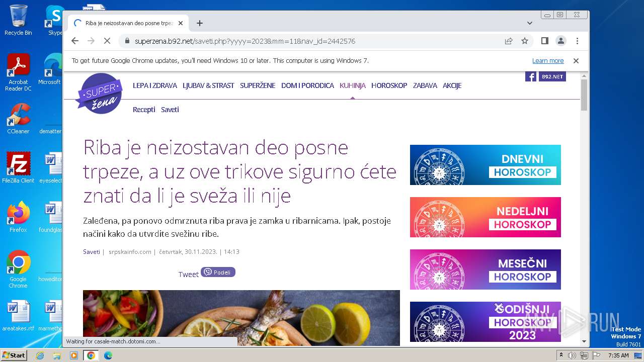Image resolution: width=644 pixels, height=362 pixels.
Task: Switch to Chrome in the taskbar
Action: click(91, 355)
